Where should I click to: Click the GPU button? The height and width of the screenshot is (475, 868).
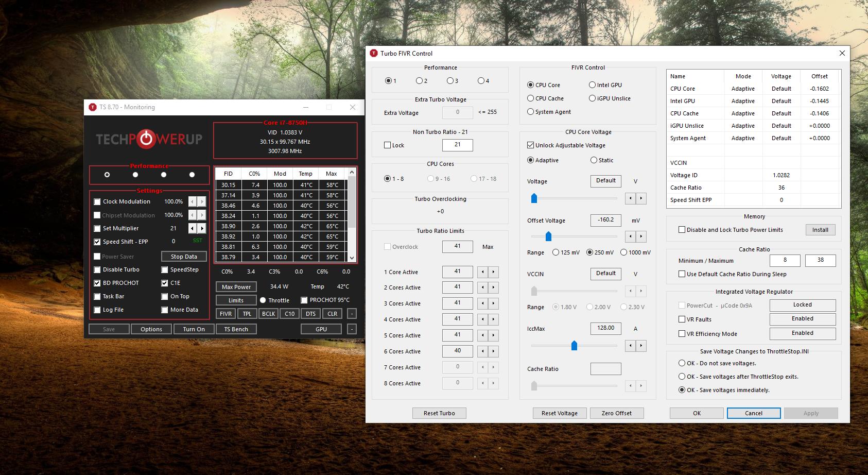pyautogui.click(x=321, y=329)
